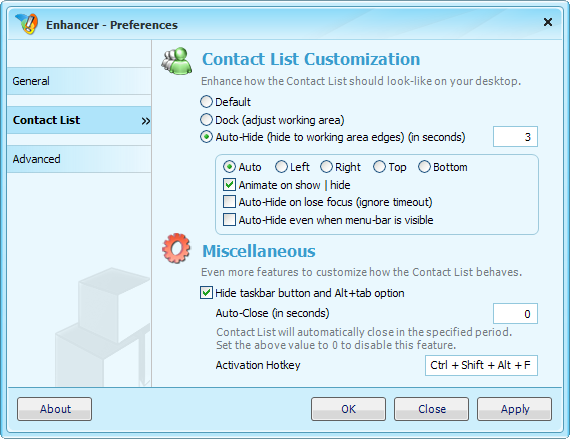Click the Auto-Hide seconds input field
The width and height of the screenshot is (570, 439).
point(515,137)
